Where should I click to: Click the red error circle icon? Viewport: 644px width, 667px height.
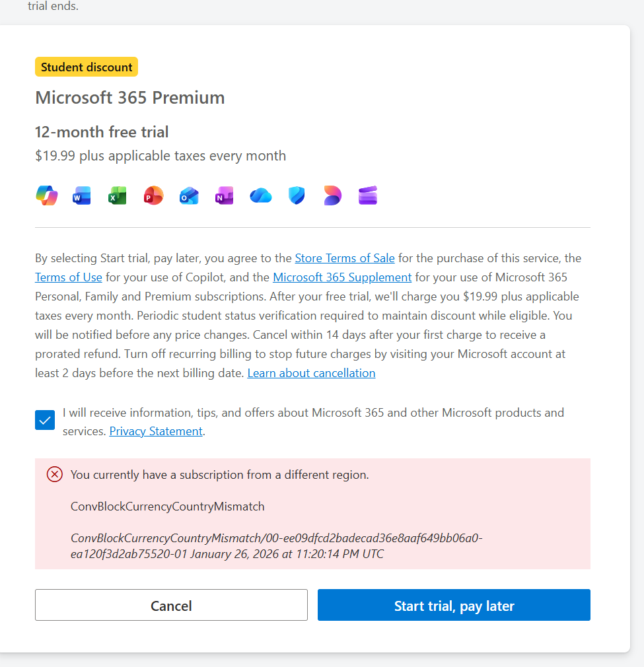(x=55, y=474)
